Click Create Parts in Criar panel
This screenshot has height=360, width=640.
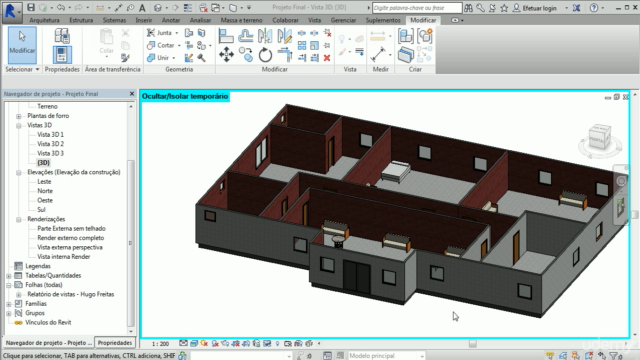(x=405, y=55)
